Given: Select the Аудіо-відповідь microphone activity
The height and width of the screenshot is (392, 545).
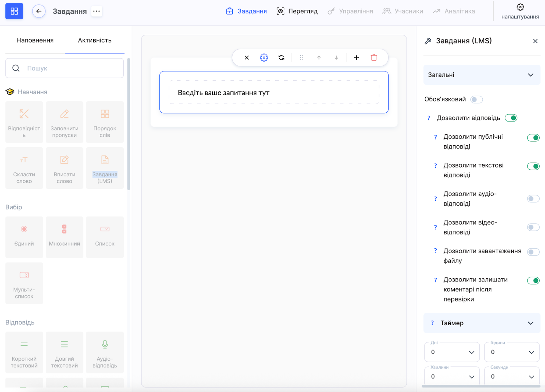Looking at the screenshot, I should (x=105, y=352).
